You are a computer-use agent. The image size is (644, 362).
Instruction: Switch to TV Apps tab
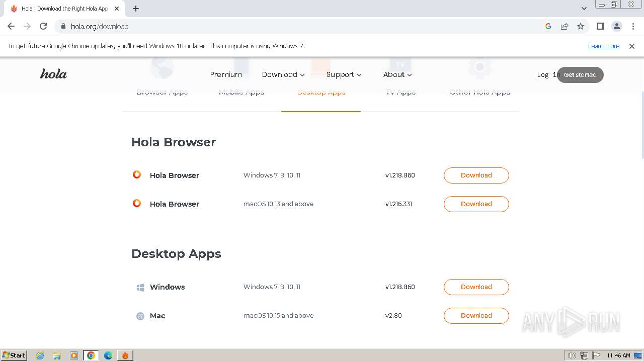click(400, 92)
